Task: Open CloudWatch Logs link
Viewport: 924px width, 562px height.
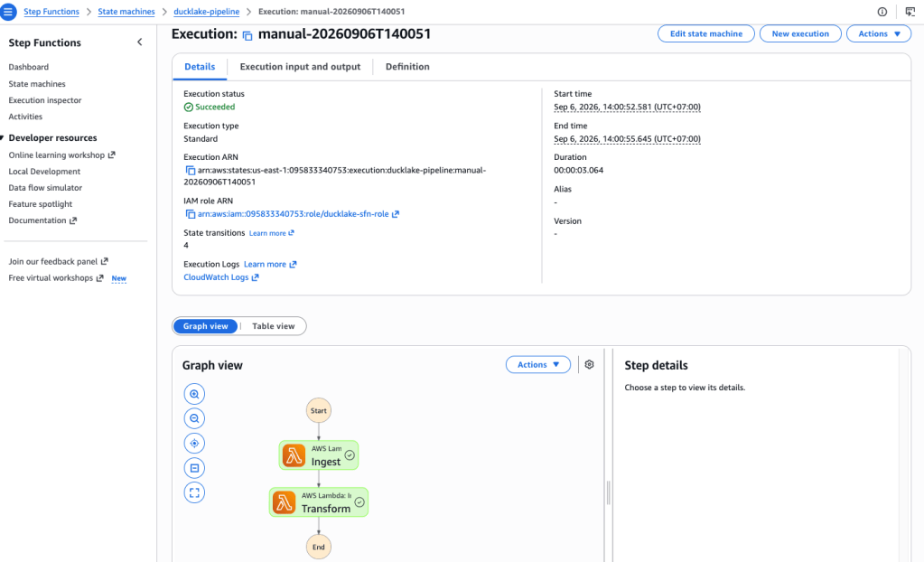Action: [221, 277]
